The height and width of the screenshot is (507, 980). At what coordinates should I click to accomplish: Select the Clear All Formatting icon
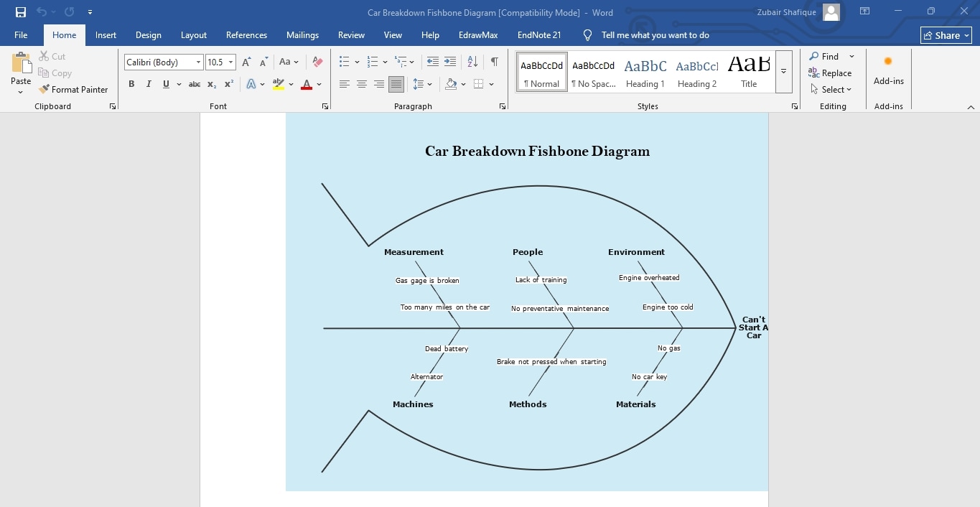click(x=317, y=62)
